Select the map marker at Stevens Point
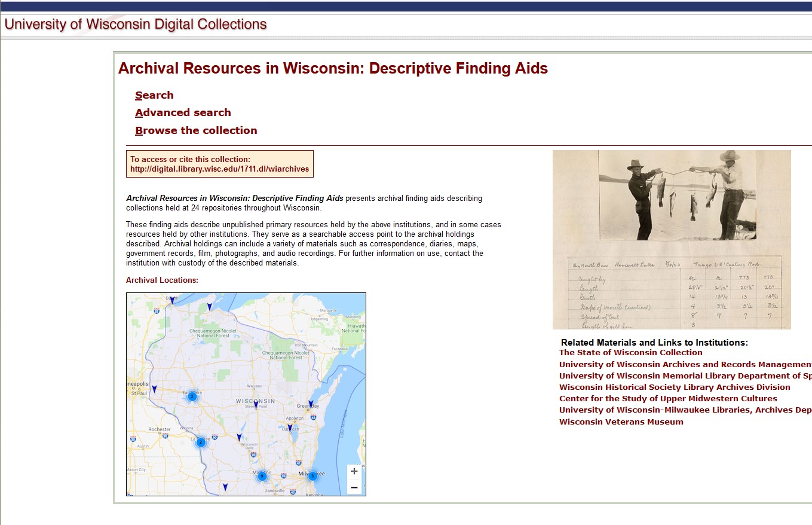 256,405
